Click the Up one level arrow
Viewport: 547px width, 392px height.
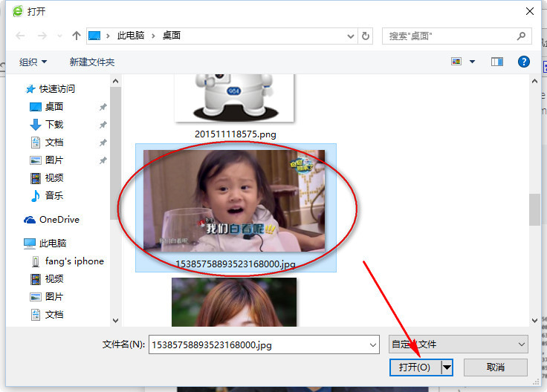tap(76, 36)
